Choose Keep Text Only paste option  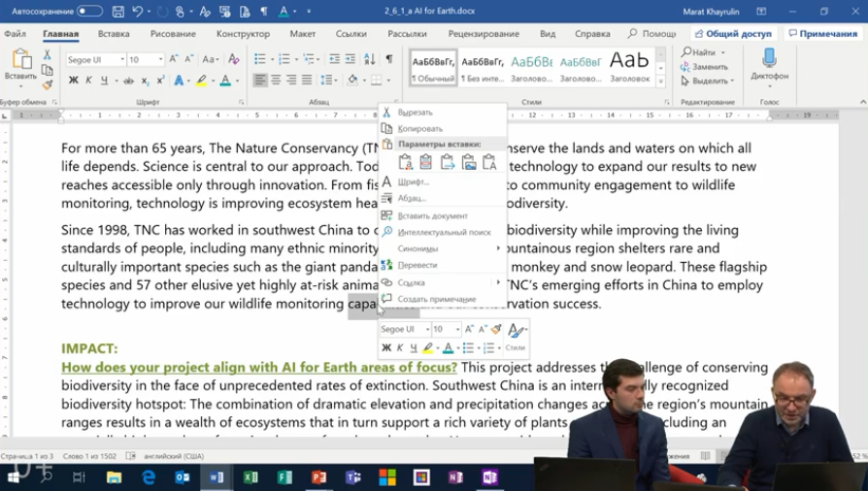click(x=489, y=162)
